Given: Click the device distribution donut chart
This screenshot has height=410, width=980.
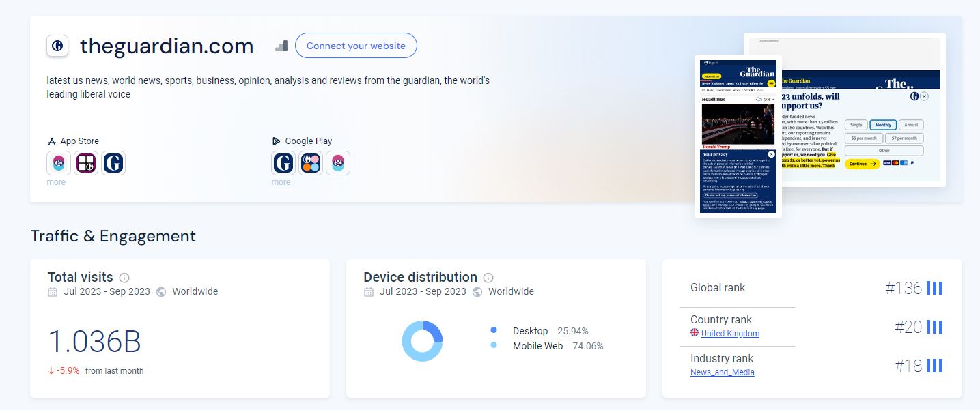Looking at the screenshot, I should (x=422, y=340).
